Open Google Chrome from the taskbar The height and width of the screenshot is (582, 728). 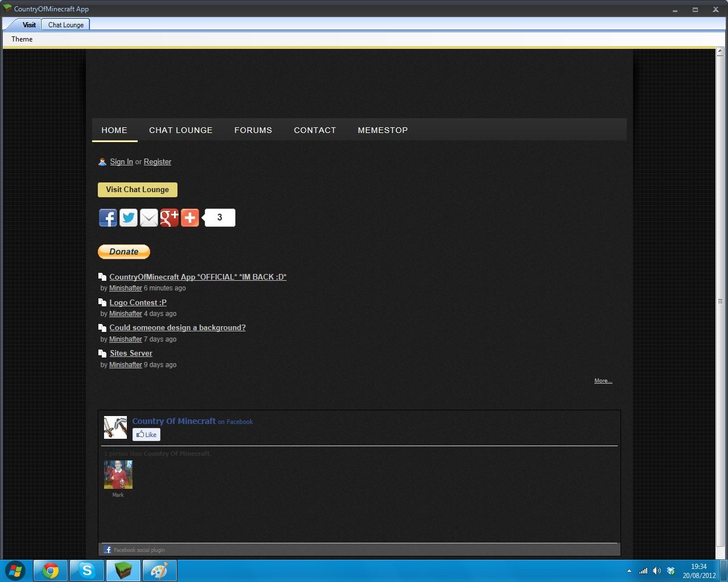[51, 571]
